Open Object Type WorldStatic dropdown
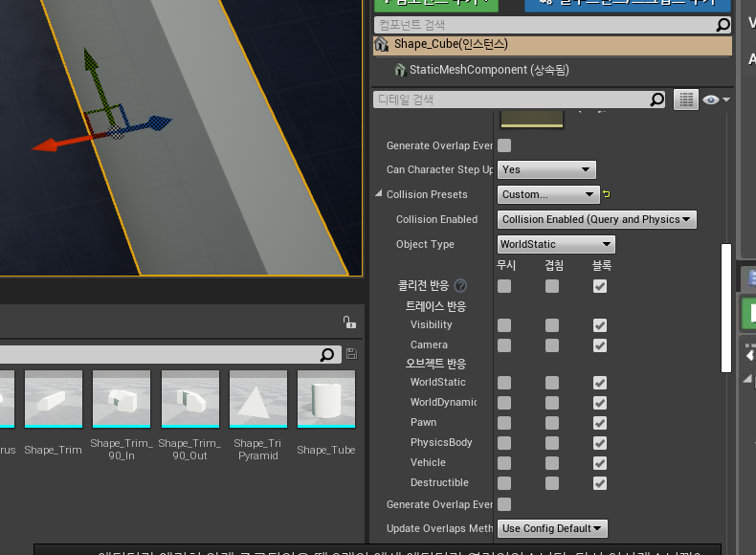 coord(556,244)
